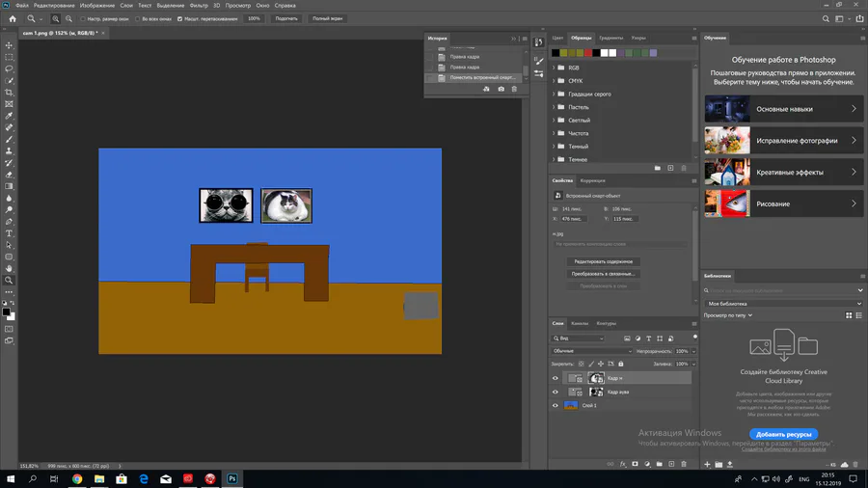
Task: Click the zoom-in mode icon in options bar
Action: 55,19
